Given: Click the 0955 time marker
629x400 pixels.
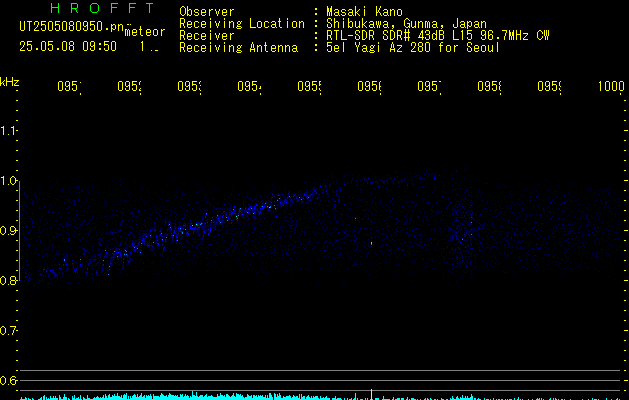Looking at the screenshot, I should (310, 86).
